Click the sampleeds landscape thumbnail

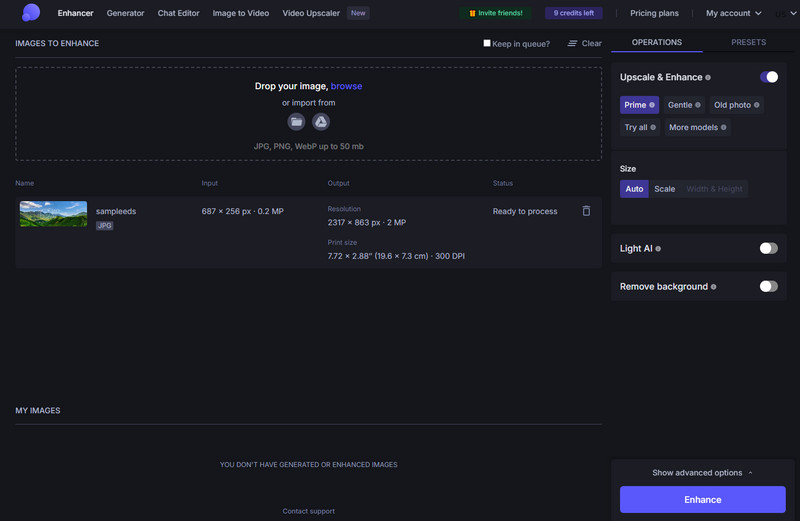pos(53,214)
